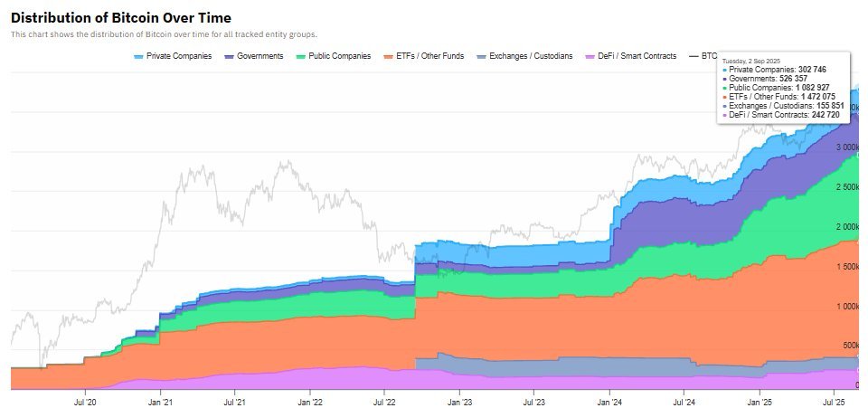This screenshot has width=868, height=408.
Task: Click the blue Private Companies legend swatch
Action: click(x=139, y=56)
